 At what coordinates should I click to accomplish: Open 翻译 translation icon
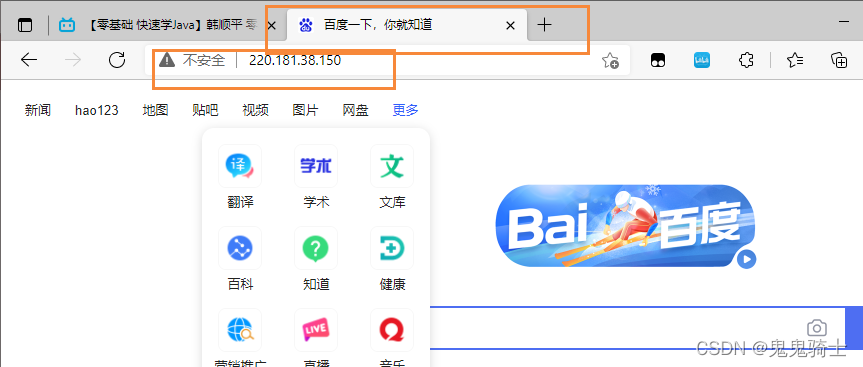pyautogui.click(x=240, y=166)
